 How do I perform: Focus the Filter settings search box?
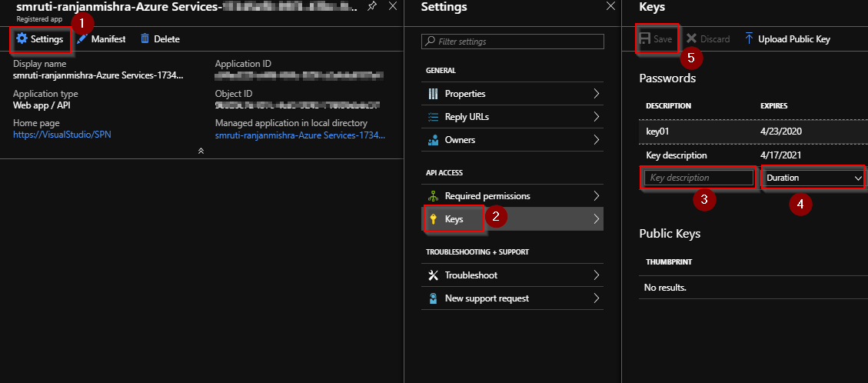(513, 42)
